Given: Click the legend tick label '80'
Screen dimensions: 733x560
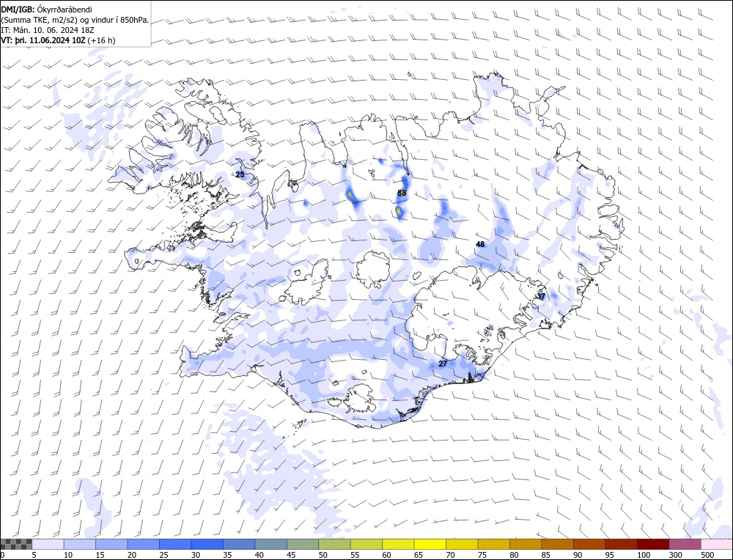Looking at the screenshot, I should pyautogui.click(x=515, y=555).
